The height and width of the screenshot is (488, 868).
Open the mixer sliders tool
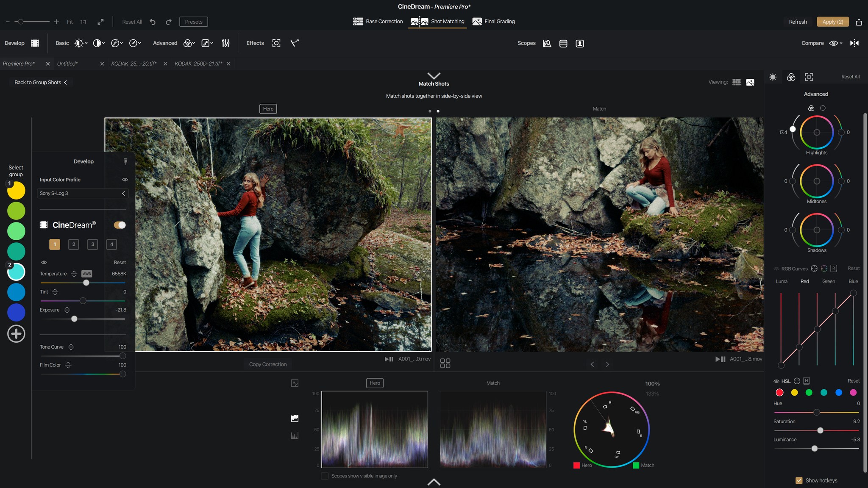pos(226,43)
